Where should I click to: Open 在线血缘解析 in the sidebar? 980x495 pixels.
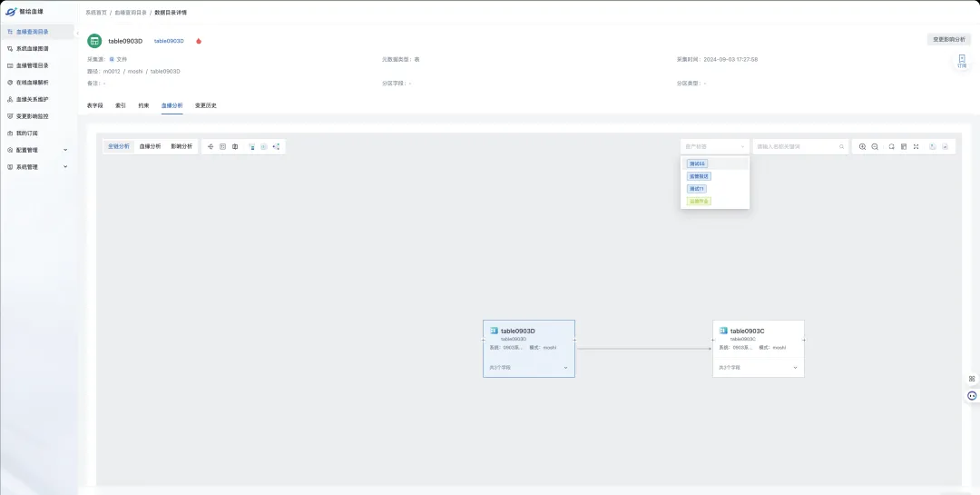[x=37, y=82]
